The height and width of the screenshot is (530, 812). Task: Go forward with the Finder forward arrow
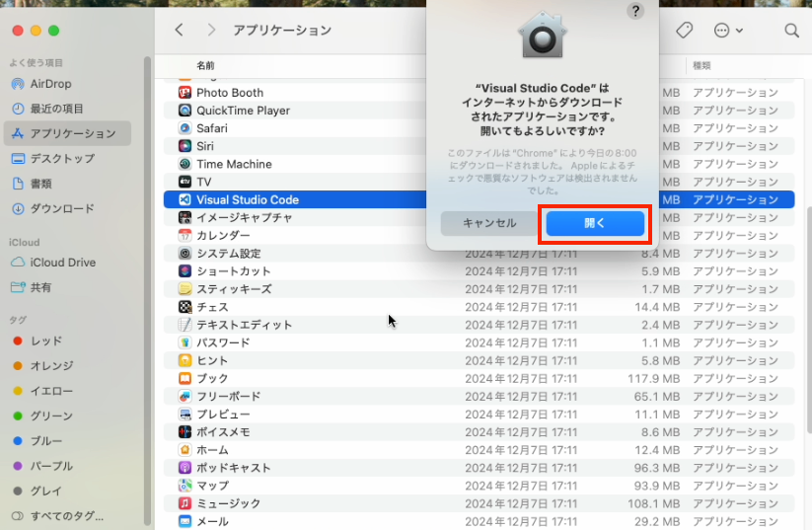[x=211, y=30]
